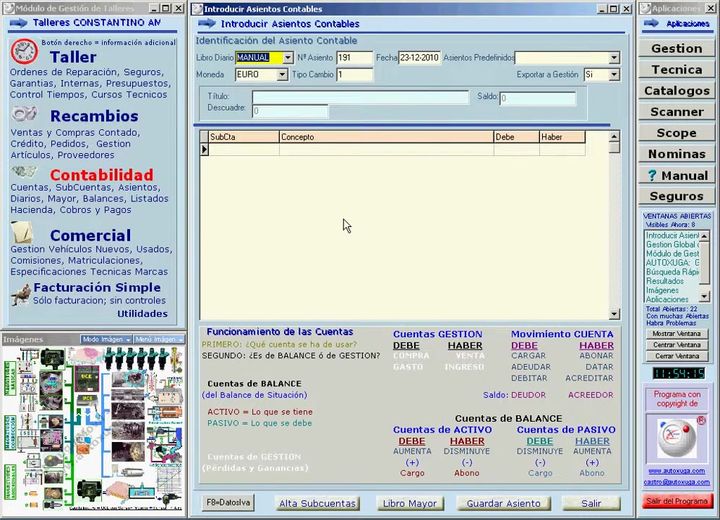Click Guardar Asiento button
This screenshot has width=720, height=520.
point(504,503)
